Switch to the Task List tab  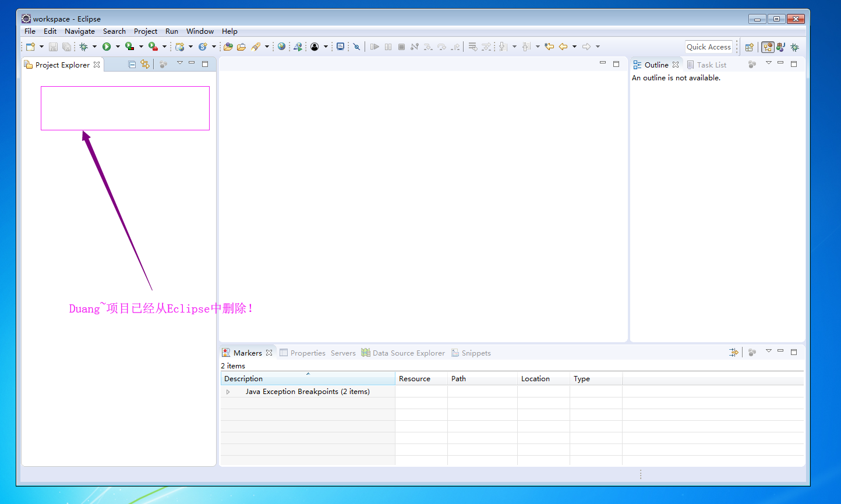pyautogui.click(x=706, y=65)
